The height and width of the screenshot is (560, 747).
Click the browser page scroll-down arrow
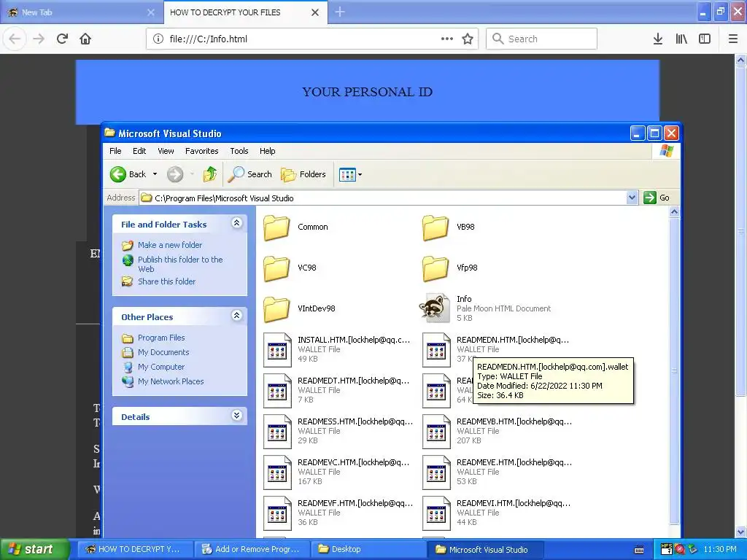click(x=741, y=532)
